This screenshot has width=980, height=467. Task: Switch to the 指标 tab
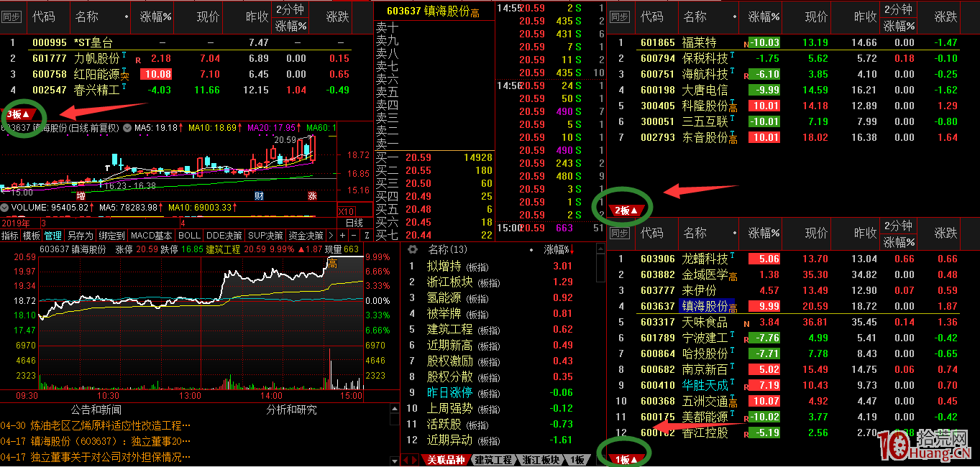tap(10, 235)
